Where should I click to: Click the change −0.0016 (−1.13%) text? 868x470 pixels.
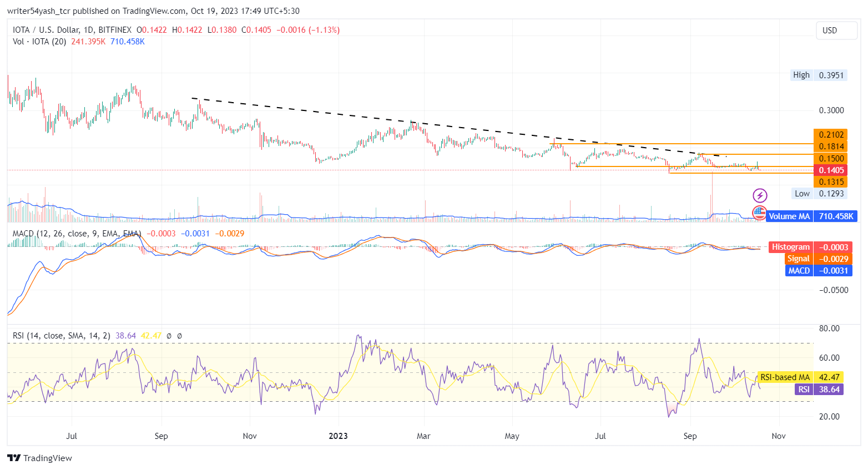(308, 30)
